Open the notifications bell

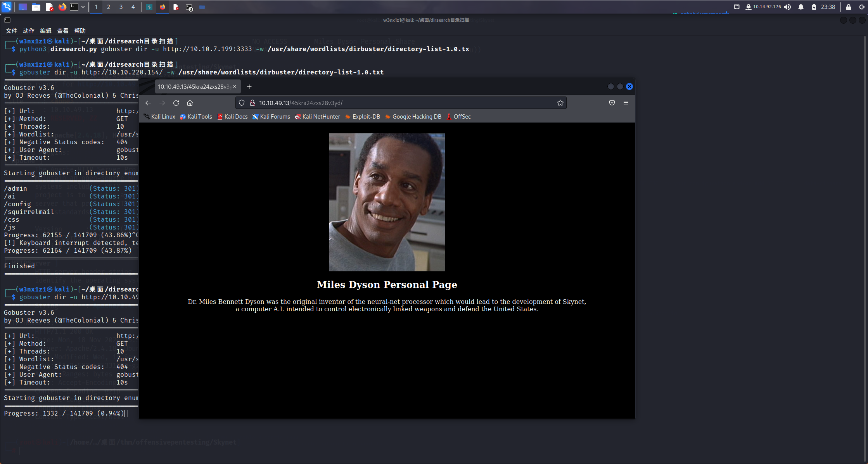pyautogui.click(x=801, y=7)
